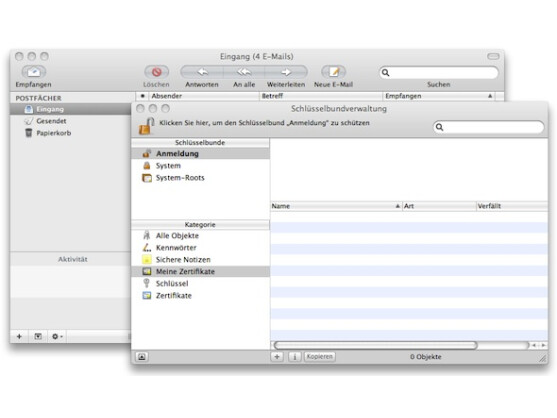Add a mailbox with the plus button

(x=20, y=336)
